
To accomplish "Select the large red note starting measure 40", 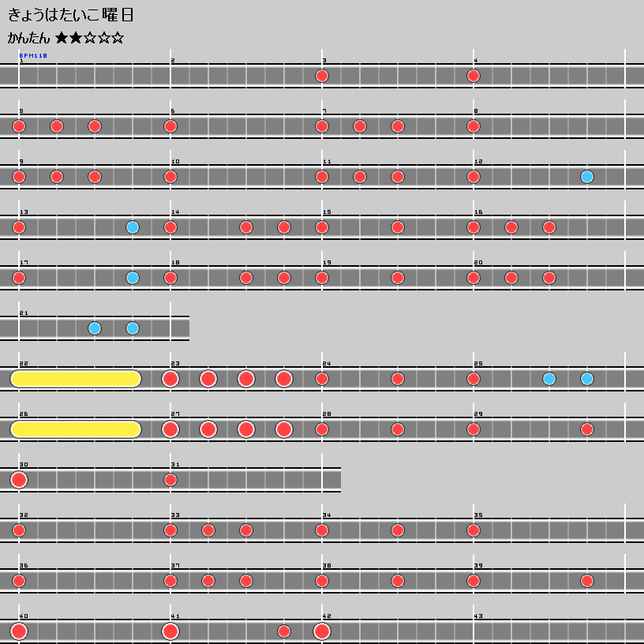I will pos(19,631).
